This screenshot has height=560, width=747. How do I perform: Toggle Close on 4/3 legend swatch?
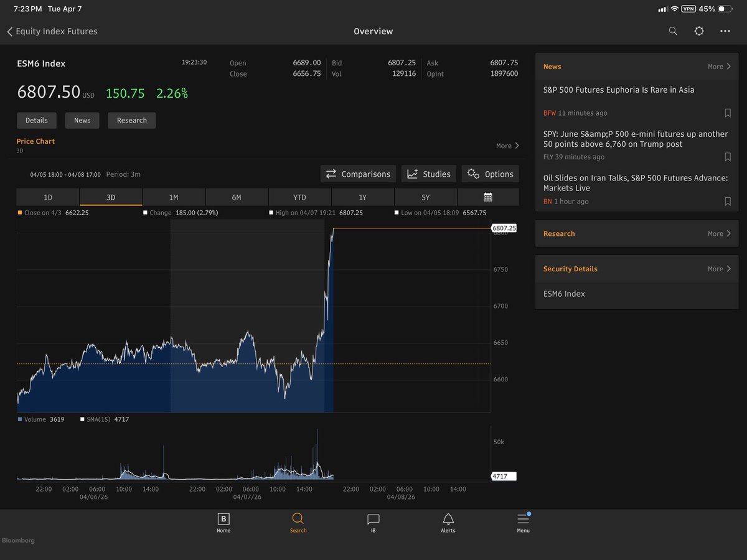pyautogui.click(x=19, y=213)
